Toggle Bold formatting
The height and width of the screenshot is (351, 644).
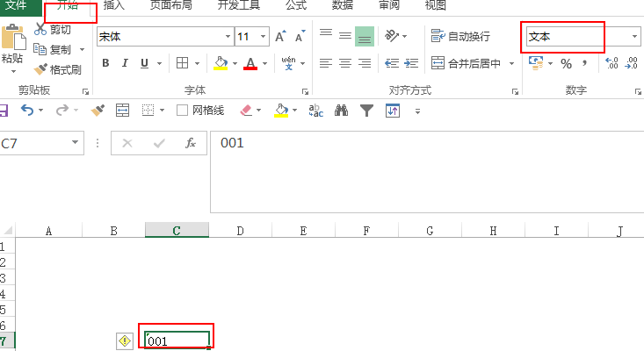106,63
